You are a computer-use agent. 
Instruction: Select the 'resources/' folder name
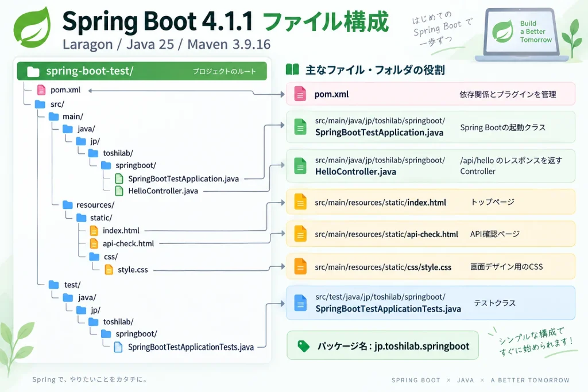pyautogui.click(x=95, y=205)
